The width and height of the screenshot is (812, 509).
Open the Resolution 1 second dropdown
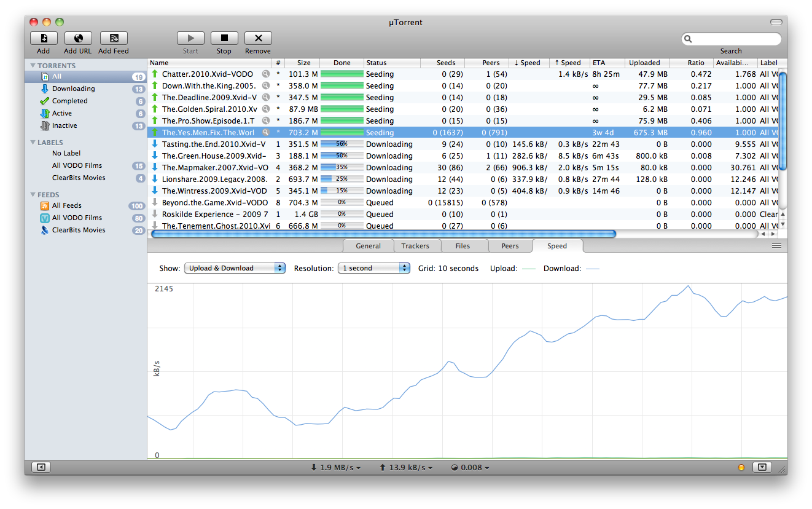(374, 268)
